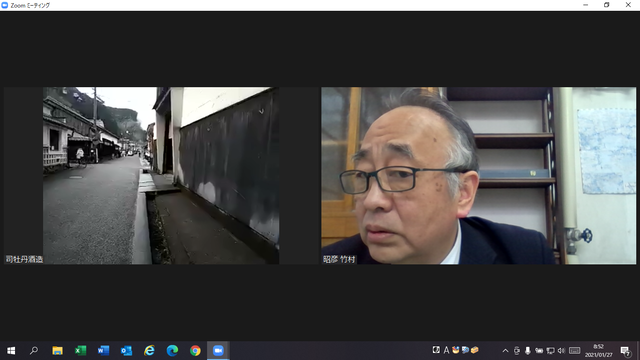
Task: Open the volume speaker tray icon
Action: pyautogui.click(x=561, y=351)
